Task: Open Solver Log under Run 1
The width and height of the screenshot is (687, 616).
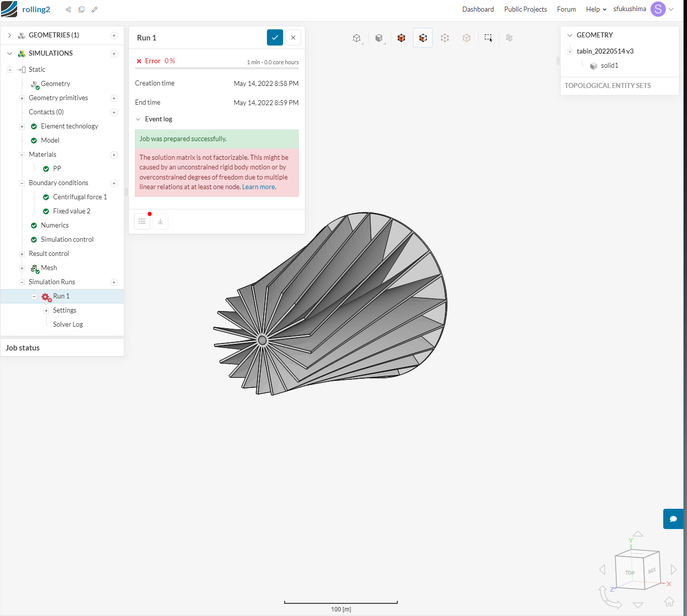Action: click(x=68, y=325)
